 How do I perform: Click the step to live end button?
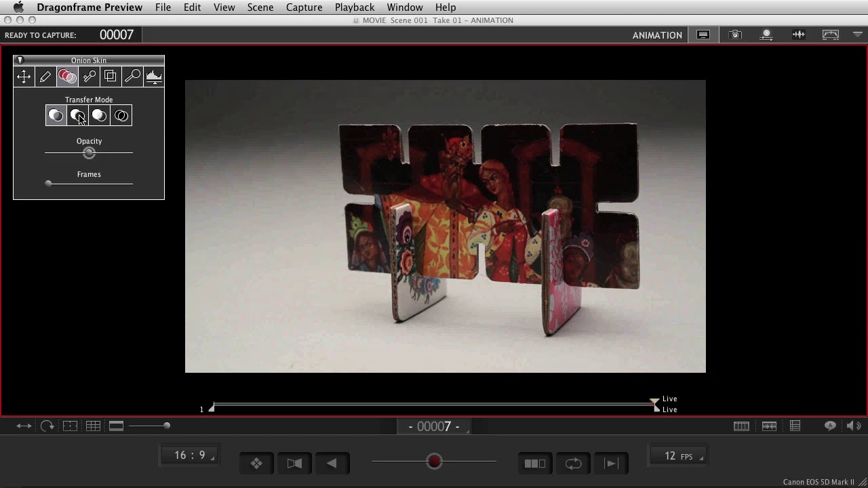coord(611,464)
